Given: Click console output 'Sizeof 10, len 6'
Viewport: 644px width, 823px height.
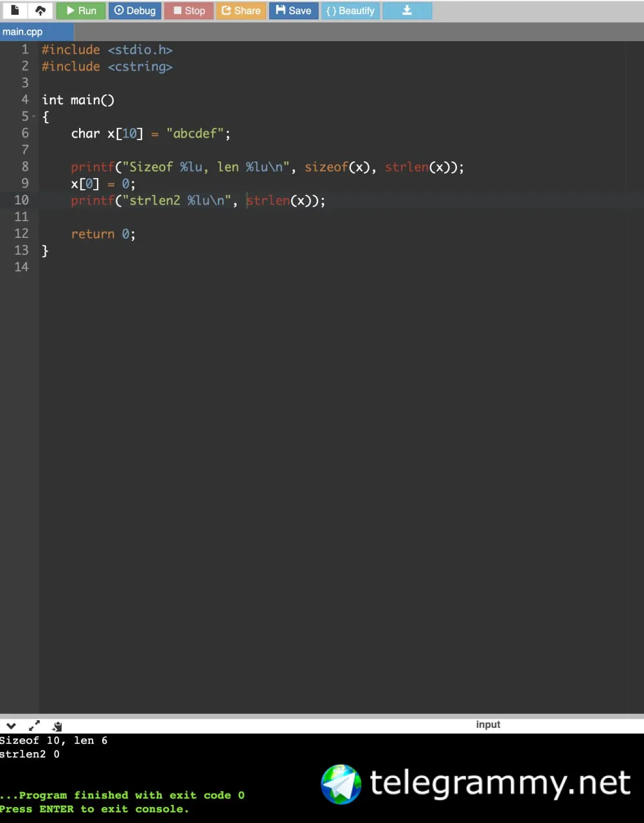Looking at the screenshot, I should [53, 741].
